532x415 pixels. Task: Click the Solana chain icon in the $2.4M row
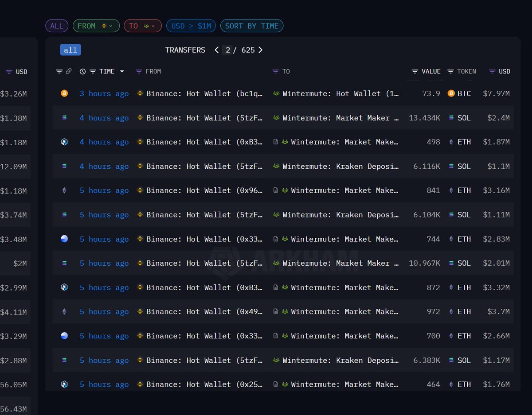64,118
